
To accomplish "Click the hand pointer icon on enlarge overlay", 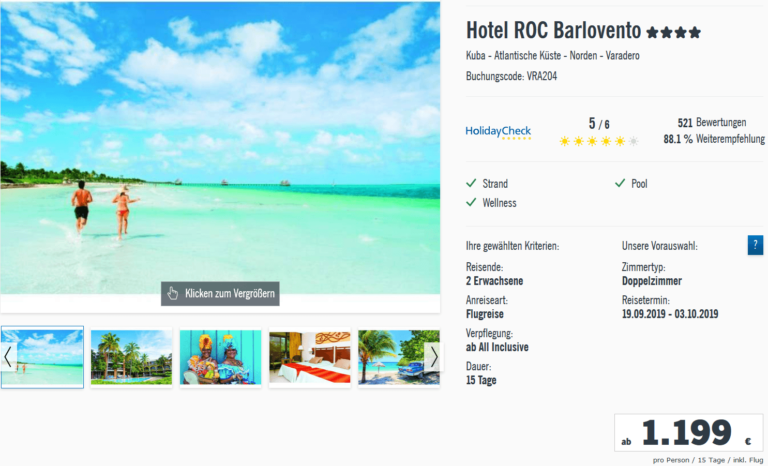I will 172,294.
